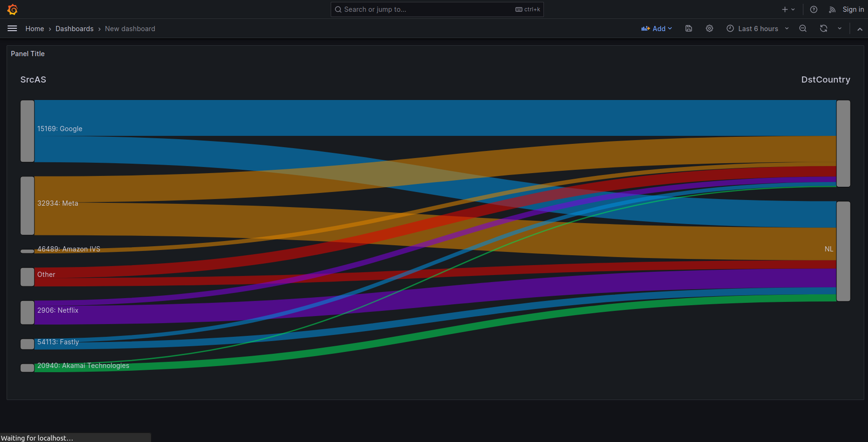Refresh the dashboard data
This screenshot has width=868, height=442.
coord(823,28)
